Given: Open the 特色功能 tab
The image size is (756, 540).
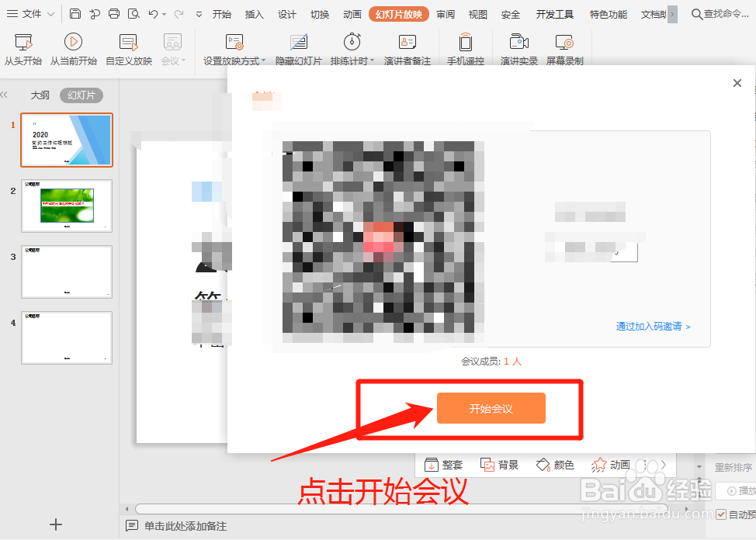Looking at the screenshot, I should (x=609, y=15).
